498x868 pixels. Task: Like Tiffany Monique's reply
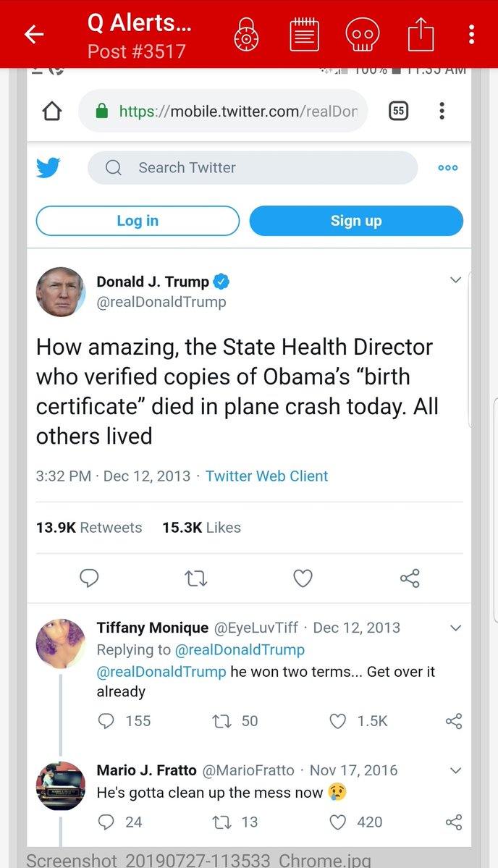coord(338,721)
